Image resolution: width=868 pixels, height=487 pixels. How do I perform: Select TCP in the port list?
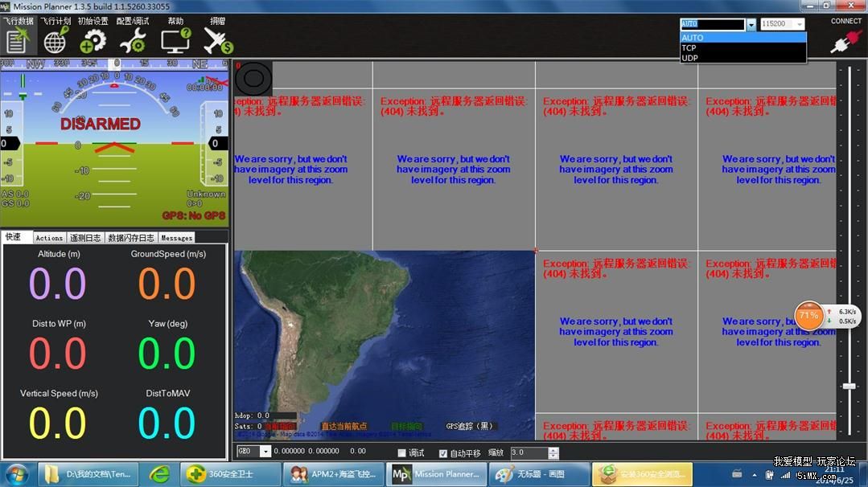743,47
